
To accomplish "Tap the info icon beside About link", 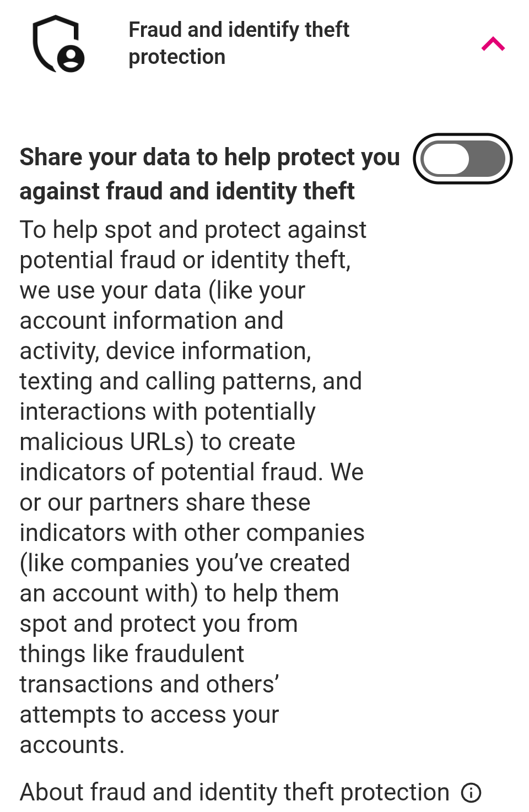I will [471, 793].
